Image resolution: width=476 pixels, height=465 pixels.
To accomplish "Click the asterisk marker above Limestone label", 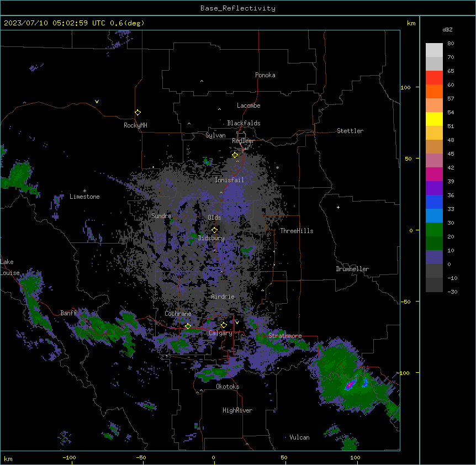I will pos(84,191).
